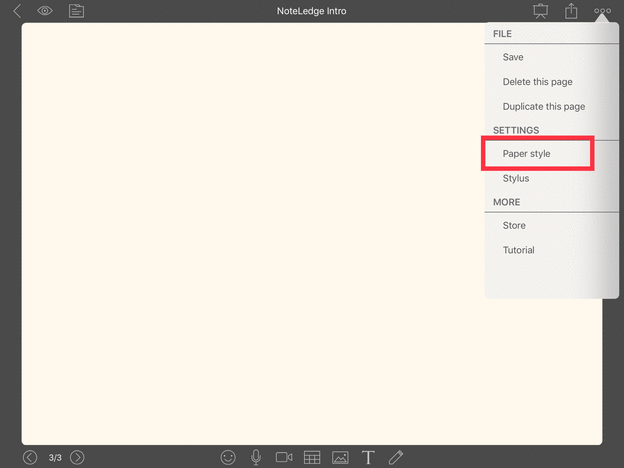
Task: Open Stylus settings
Action: pos(516,178)
